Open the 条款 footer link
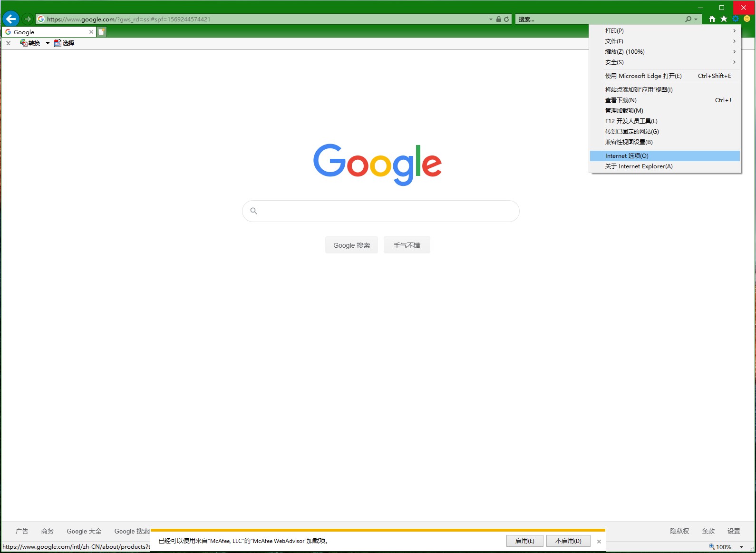Screen dimensions: 756x553 708,532
